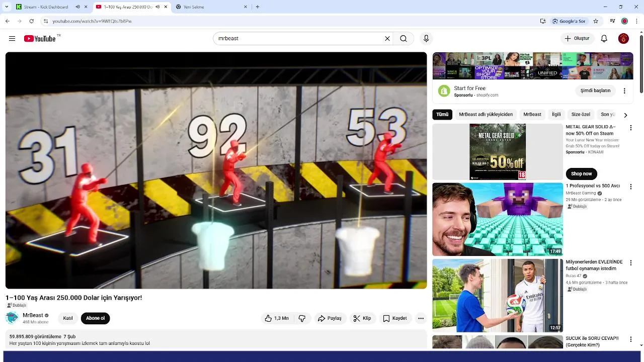Open Chrome three-dot menu

point(637,21)
